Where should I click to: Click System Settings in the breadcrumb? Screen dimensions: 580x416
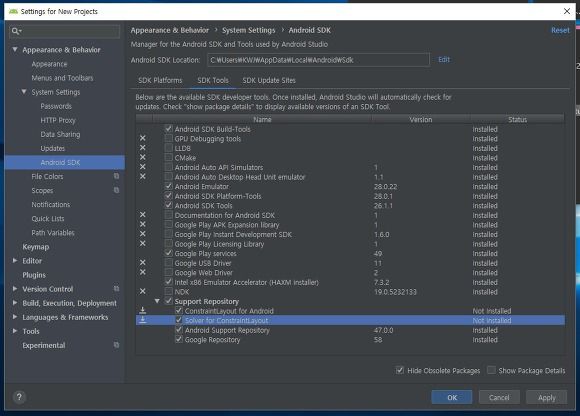[x=249, y=30]
